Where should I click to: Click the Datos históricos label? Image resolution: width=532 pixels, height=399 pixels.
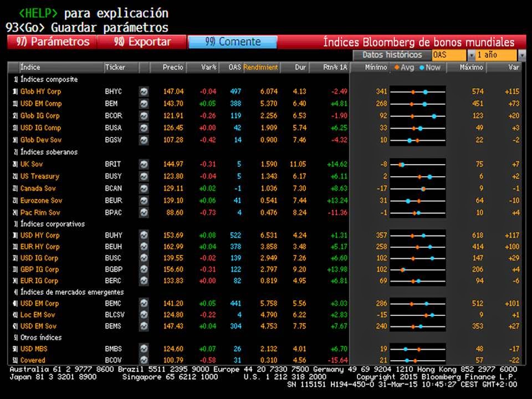(x=392, y=55)
